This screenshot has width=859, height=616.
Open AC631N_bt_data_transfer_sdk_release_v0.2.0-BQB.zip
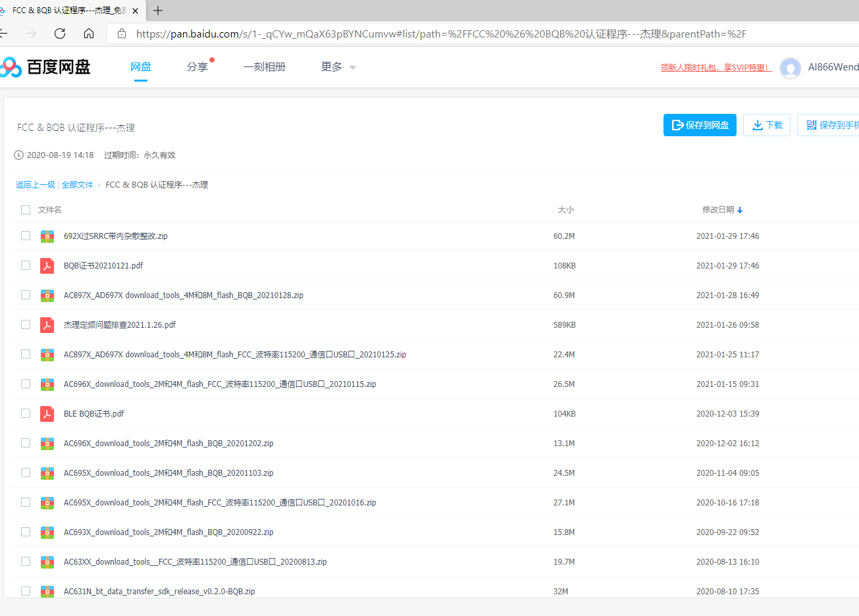point(159,592)
